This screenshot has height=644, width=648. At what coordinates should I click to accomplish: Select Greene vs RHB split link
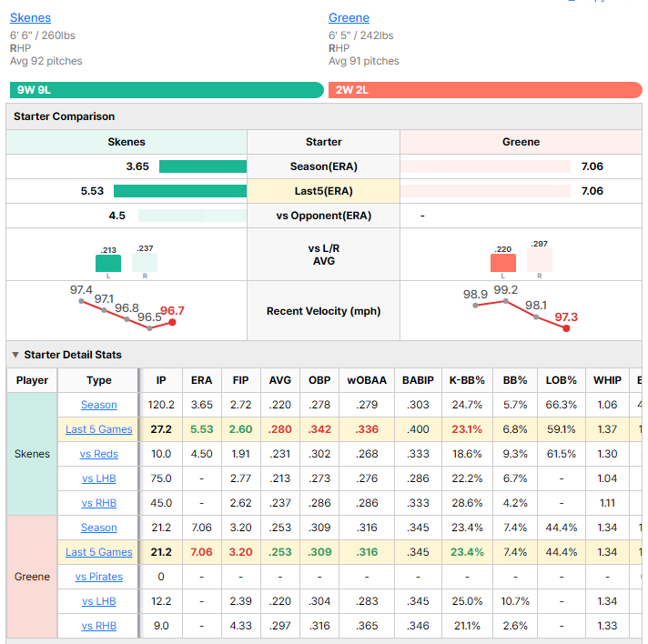click(x=99, y=626)
